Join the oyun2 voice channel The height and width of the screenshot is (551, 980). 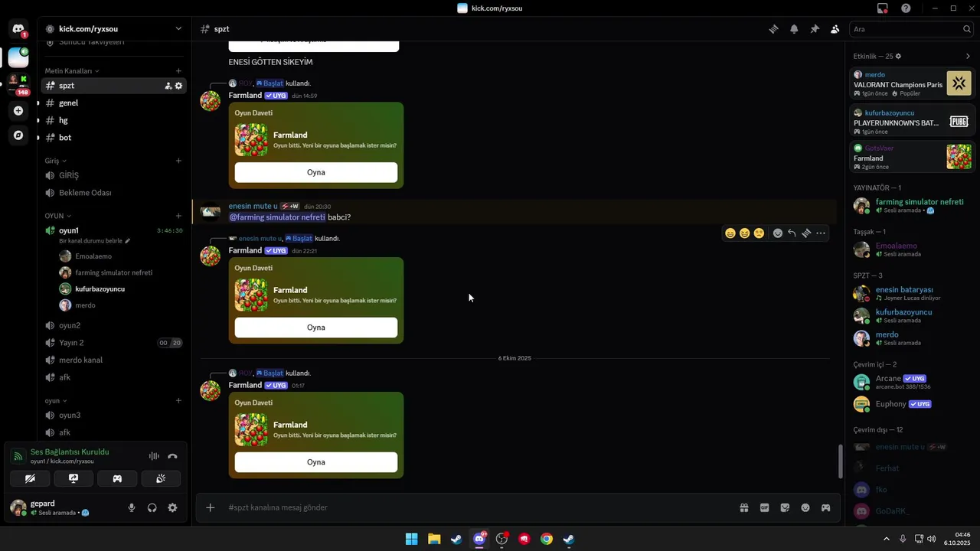113,325
